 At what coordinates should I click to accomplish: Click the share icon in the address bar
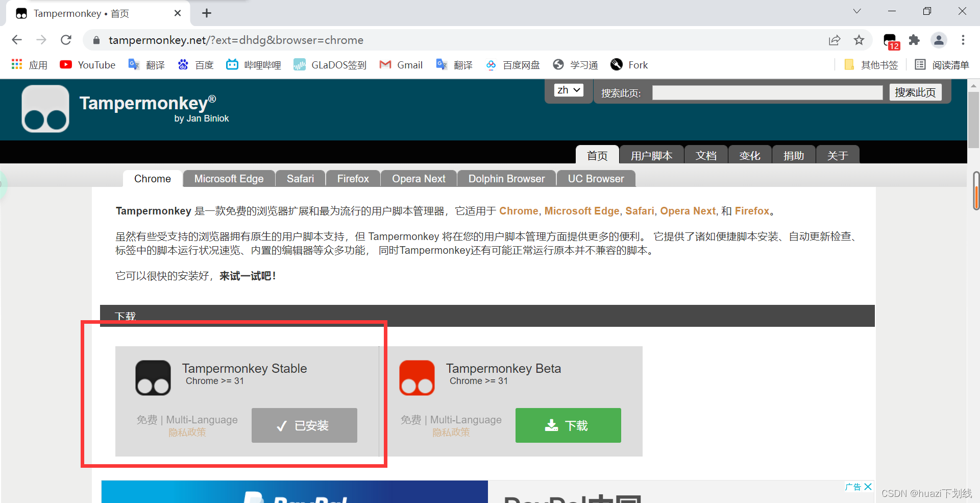pos(835,40)
